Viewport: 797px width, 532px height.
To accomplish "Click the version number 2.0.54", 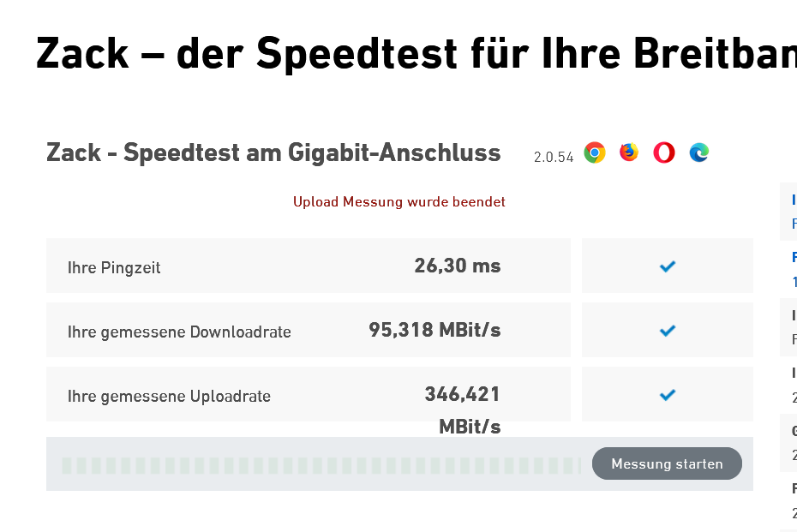I will tap(553, 158).
